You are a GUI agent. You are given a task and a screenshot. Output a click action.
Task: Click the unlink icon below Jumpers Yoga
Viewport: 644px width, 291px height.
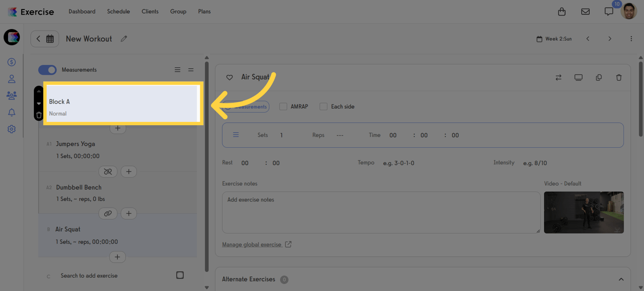[x=108, y=171]
